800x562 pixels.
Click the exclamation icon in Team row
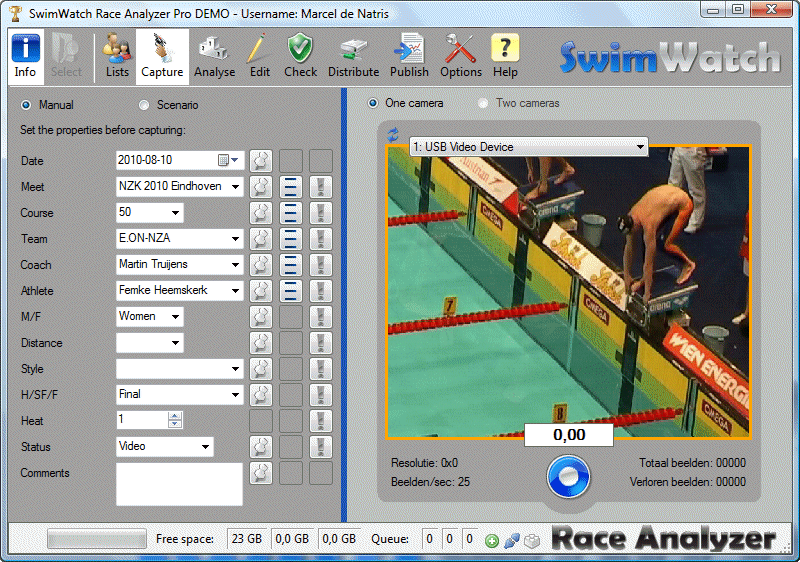tap(321, 239)
